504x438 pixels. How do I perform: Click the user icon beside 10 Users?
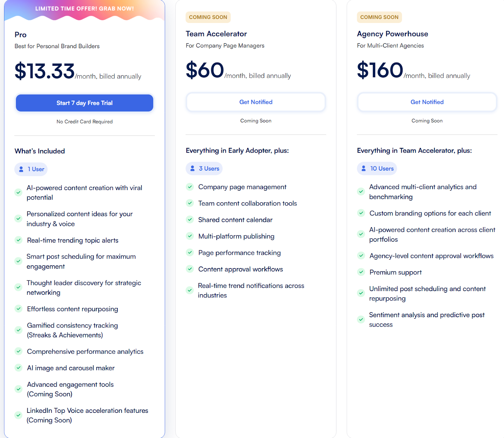point(364,169)
